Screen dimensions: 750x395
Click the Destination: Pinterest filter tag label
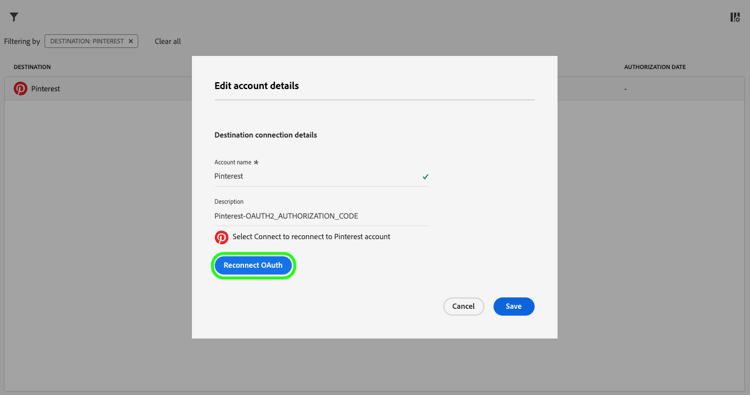tap(87, 41)
